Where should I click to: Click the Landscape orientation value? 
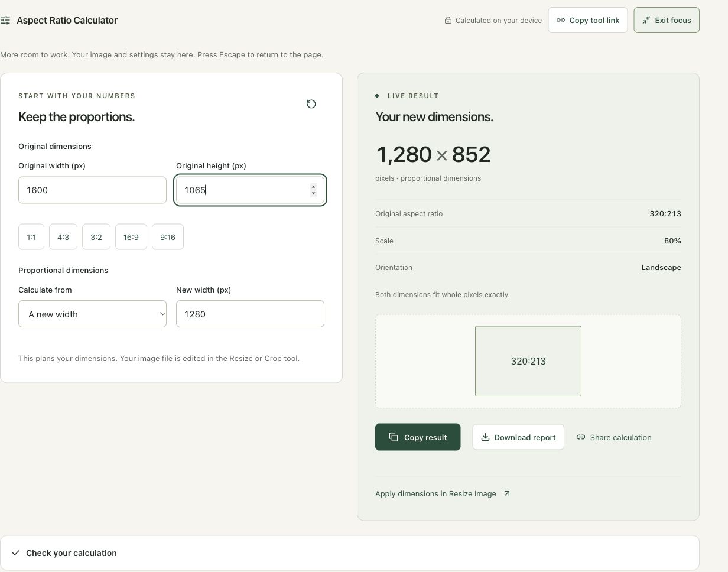click(661, 268)
